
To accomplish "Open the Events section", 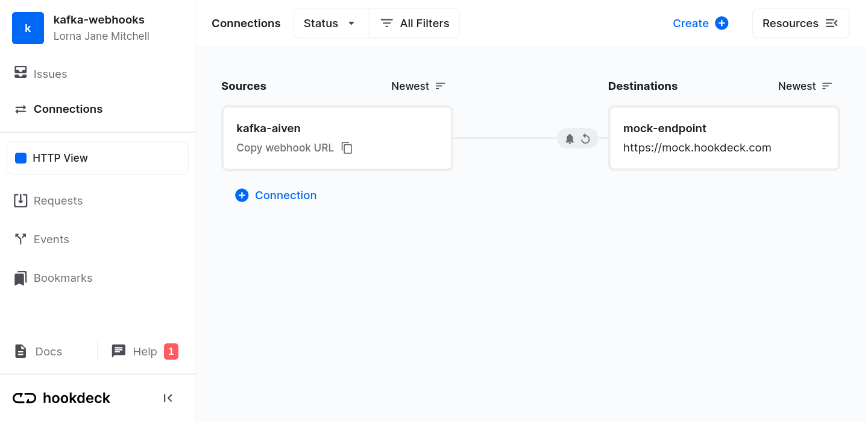I will 52,239.
